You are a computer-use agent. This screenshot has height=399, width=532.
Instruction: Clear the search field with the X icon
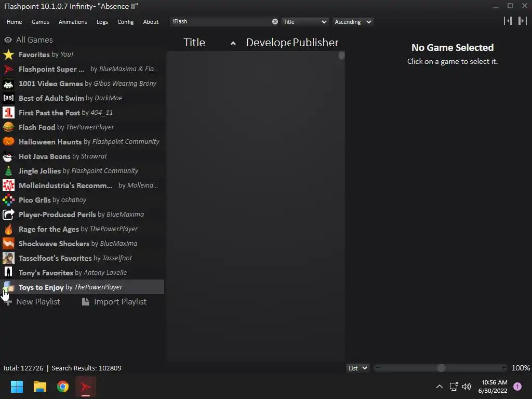(275, 22)
